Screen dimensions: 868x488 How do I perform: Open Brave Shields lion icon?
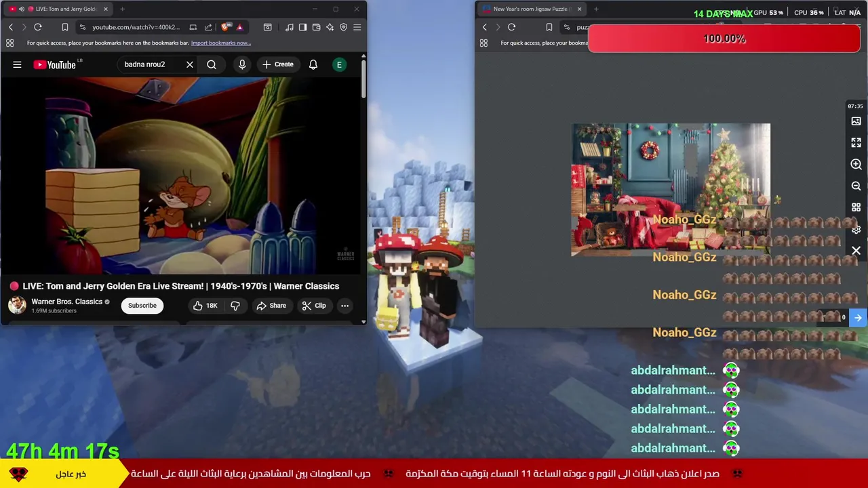(226, 27)
